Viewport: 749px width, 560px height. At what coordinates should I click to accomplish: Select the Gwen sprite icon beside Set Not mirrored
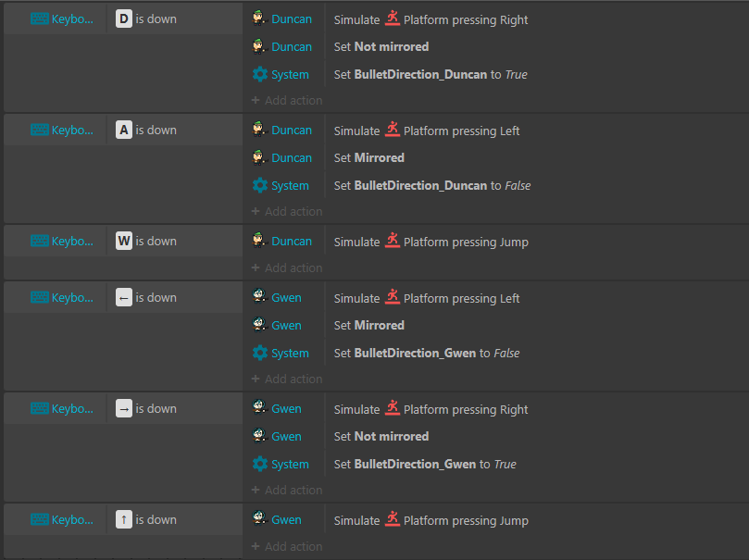tap(259, 436)
